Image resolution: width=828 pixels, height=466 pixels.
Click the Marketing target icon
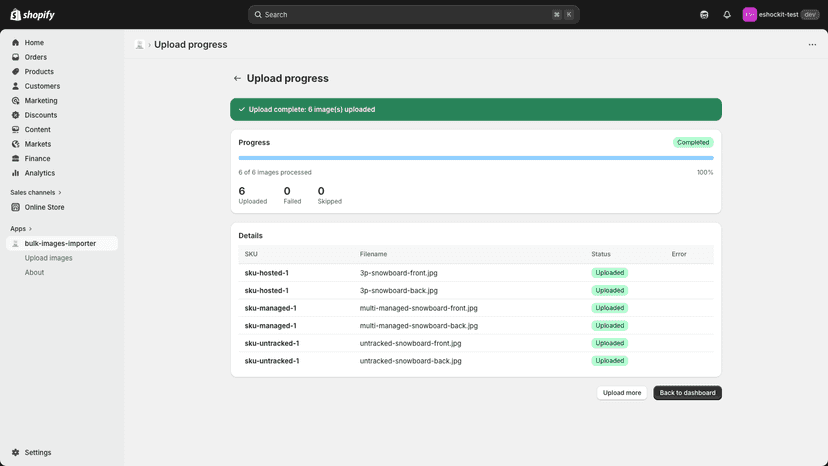click(x=15, y=100)
